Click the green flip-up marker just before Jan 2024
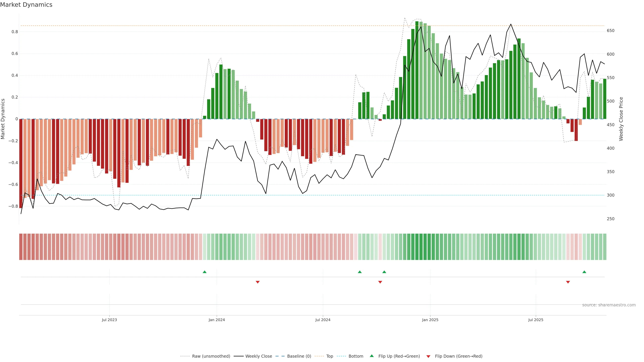Screen dimensions: 644x362 204,272
